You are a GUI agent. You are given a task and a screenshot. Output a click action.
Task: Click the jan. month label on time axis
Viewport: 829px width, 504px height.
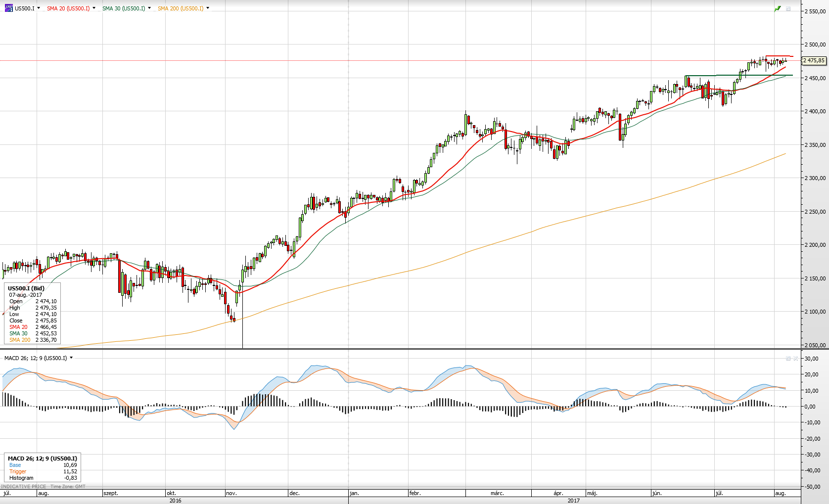tap(354, 493)
